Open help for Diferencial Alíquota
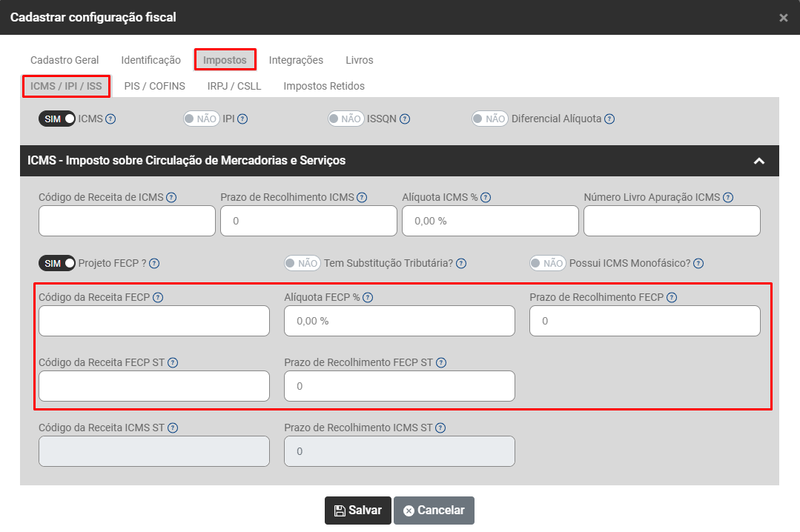 tap(609, 119)
